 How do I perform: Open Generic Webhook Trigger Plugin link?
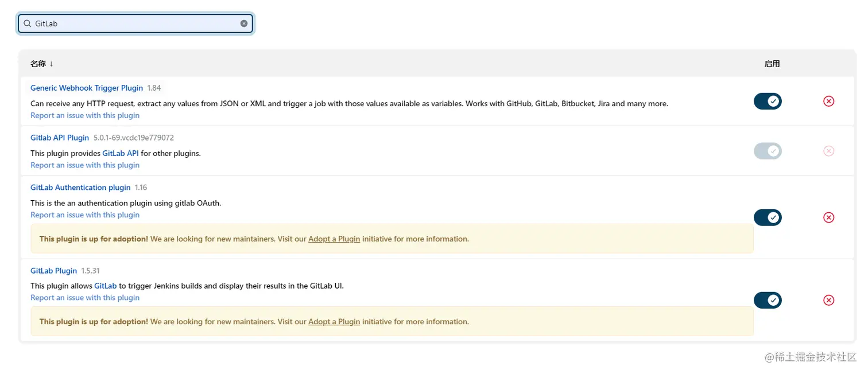[87, 88]
